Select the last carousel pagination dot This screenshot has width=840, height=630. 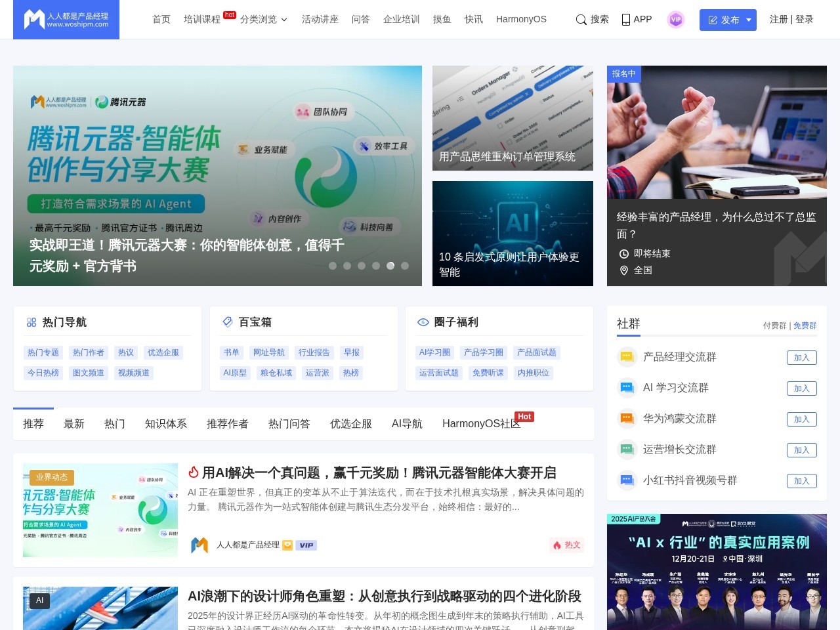click(405, 266)
